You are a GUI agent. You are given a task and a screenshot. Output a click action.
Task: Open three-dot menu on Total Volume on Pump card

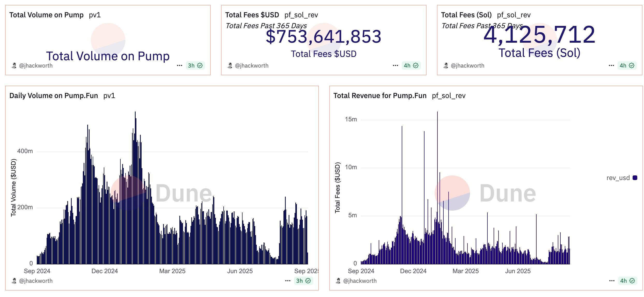pos(180,66)
